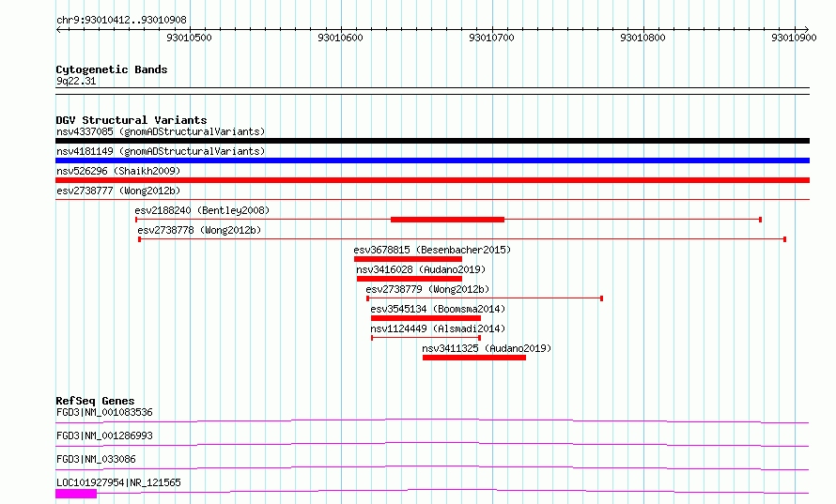Image resolution: width=836 pixels, height=504 pixels.
Task: Select the thick red nsv526296 bar
Action: tap(432, 180)
